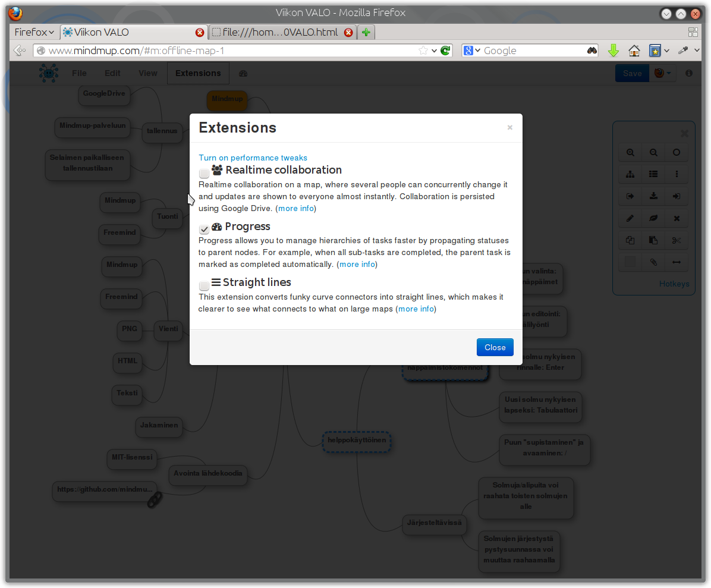Enable the Straight lines checkbox
The width and height of the screenshot is (711, 588).
[x=204, y=285]
